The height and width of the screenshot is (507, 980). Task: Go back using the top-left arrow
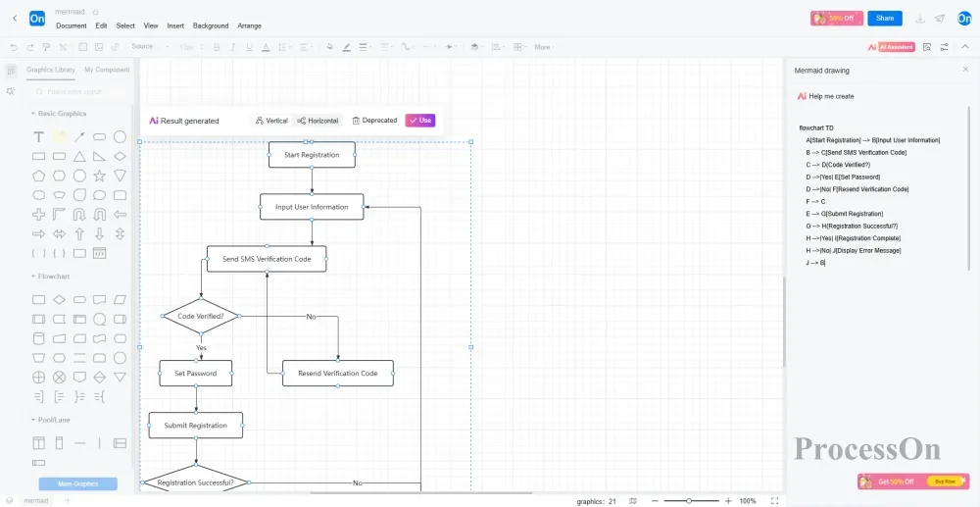[x=15, y=18]
